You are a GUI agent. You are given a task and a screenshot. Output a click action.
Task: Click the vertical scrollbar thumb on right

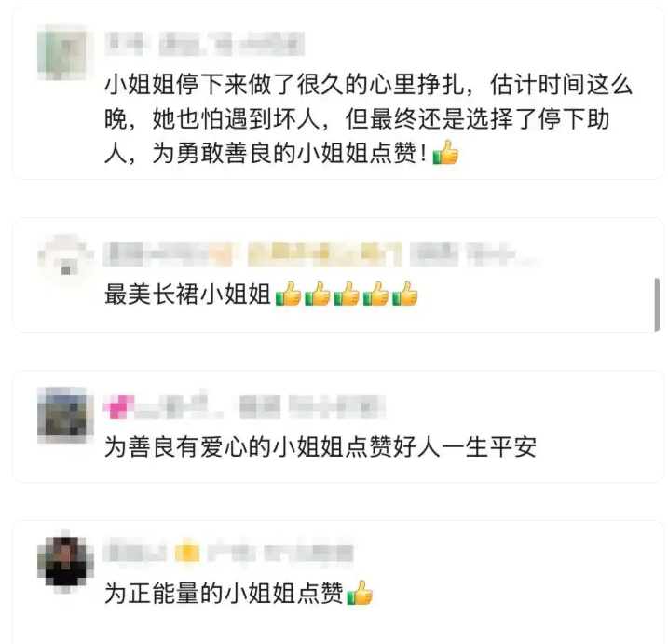657,305
